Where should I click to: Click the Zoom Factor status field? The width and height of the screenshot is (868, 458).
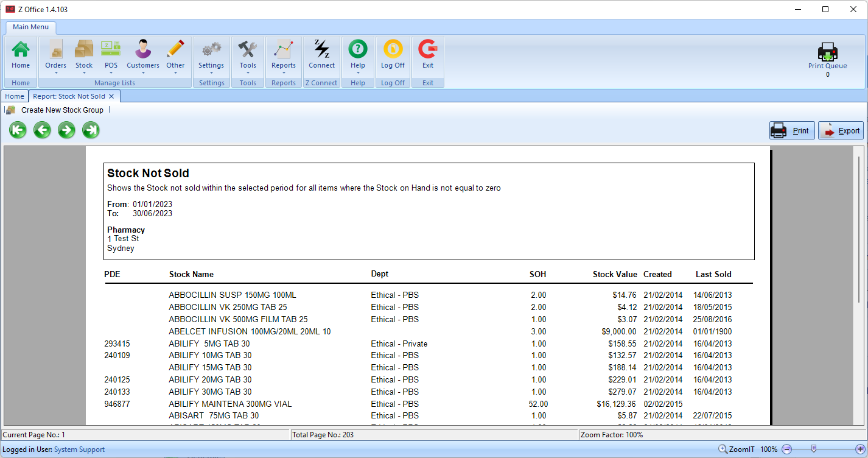tap(723, 435)
